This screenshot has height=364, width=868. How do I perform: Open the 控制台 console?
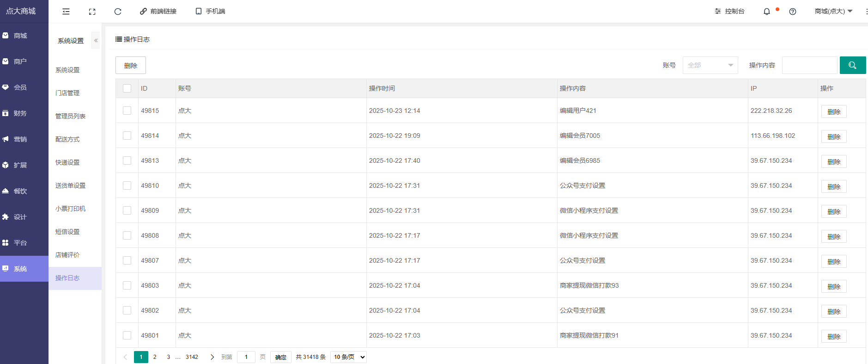click(x=729, y=11)
